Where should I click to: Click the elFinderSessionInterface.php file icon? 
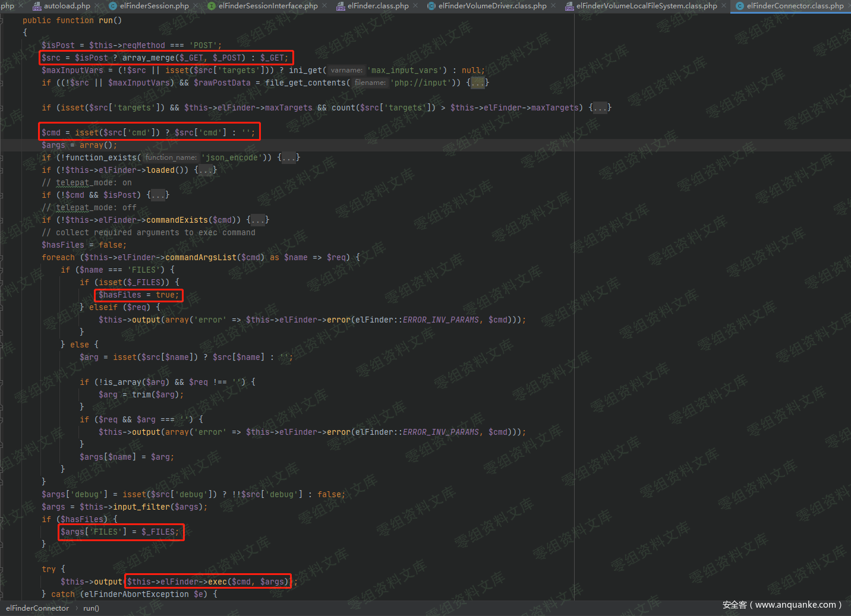212,6
